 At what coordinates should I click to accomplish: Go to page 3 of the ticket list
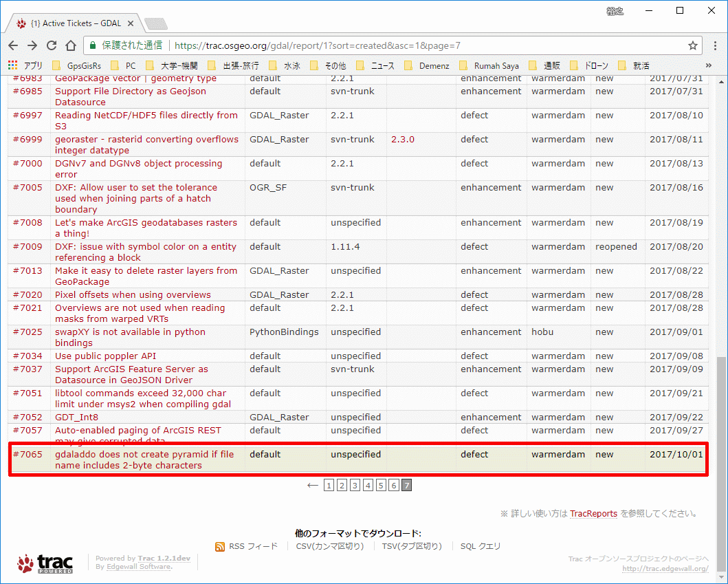[x=355, y=485]
